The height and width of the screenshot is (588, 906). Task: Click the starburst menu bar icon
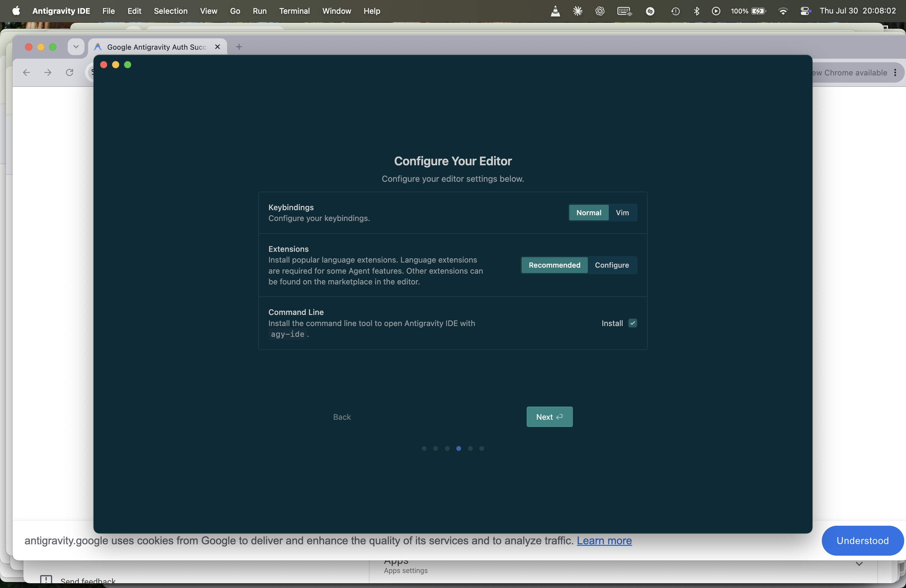pyautogui.click(x=577, y=11)
